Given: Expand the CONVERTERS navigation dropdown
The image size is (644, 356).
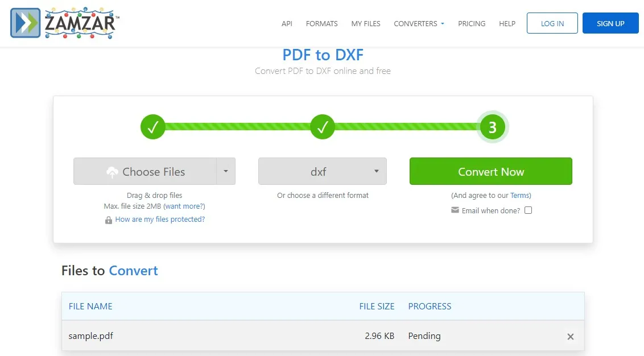Looking at the screenshot, I should tap(419, 23).
